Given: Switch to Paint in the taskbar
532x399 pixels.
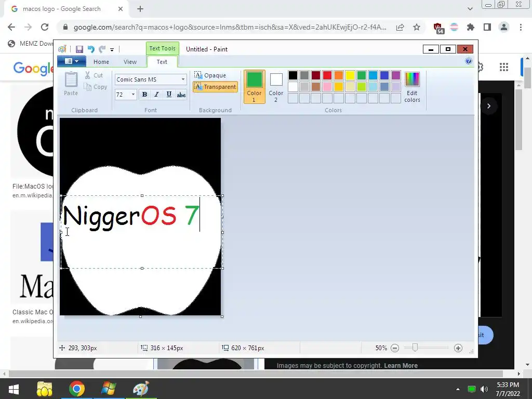Looking at the screenshot, I should point(141,389).
